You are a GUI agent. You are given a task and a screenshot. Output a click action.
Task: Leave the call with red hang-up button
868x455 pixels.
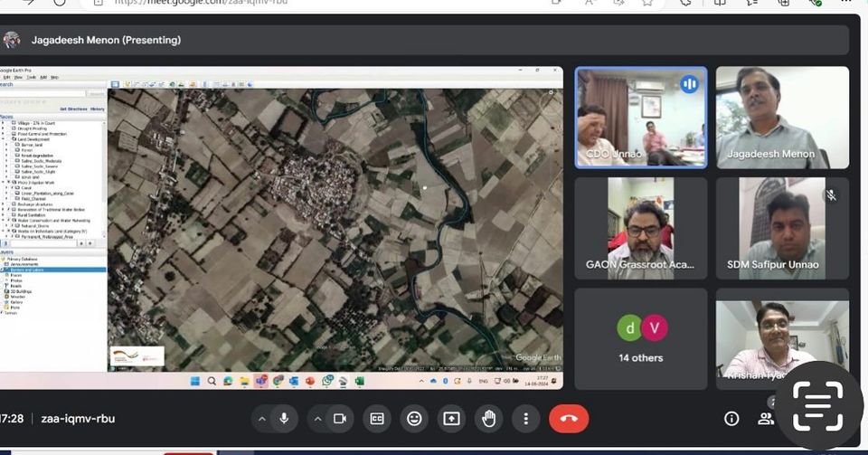[x=569, y=419]
